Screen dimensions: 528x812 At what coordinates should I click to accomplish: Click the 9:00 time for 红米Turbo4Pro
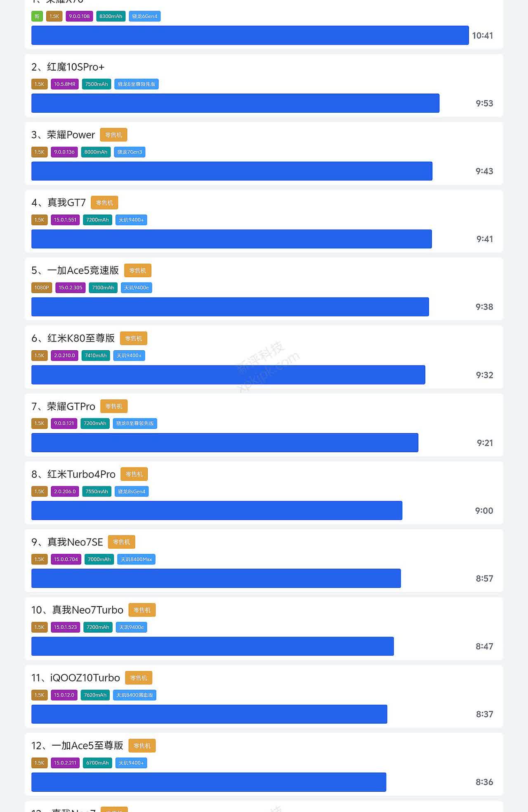(x=484, y=511)
